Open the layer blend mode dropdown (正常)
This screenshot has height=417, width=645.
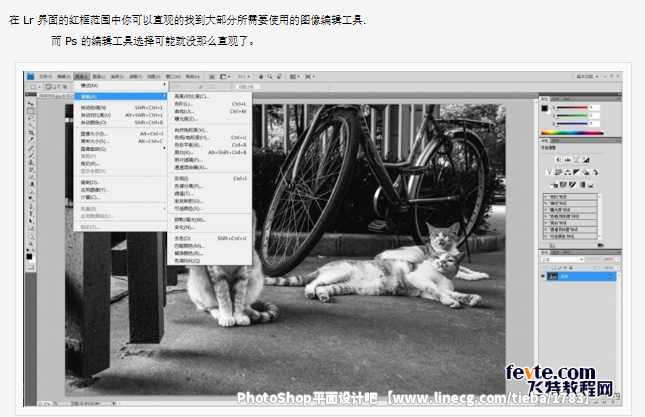(562, 259)
